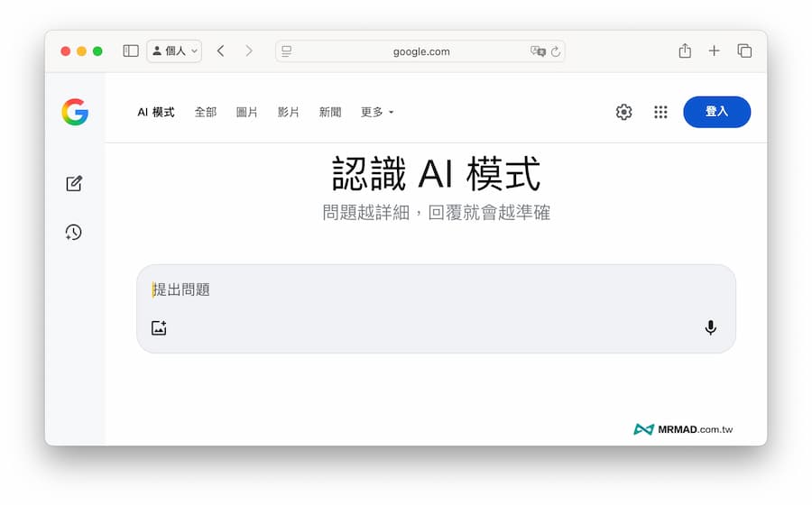Open Google settings gear icon

[x=623, y=112]
